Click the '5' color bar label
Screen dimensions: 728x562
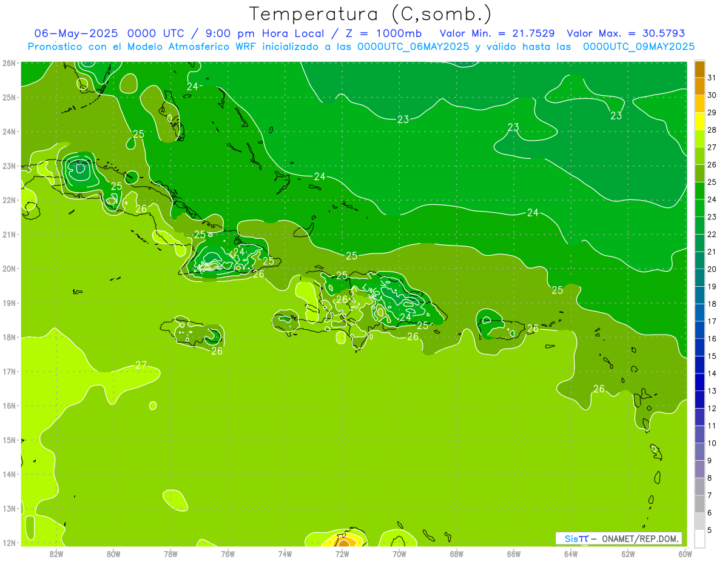[710, 530]
